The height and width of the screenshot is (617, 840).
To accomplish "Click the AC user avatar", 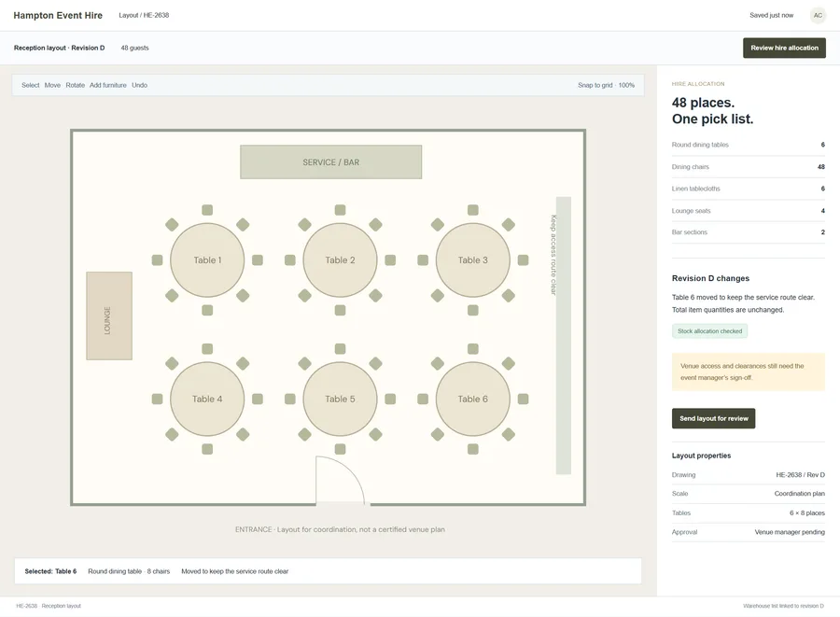I will (x=818, y=16).
